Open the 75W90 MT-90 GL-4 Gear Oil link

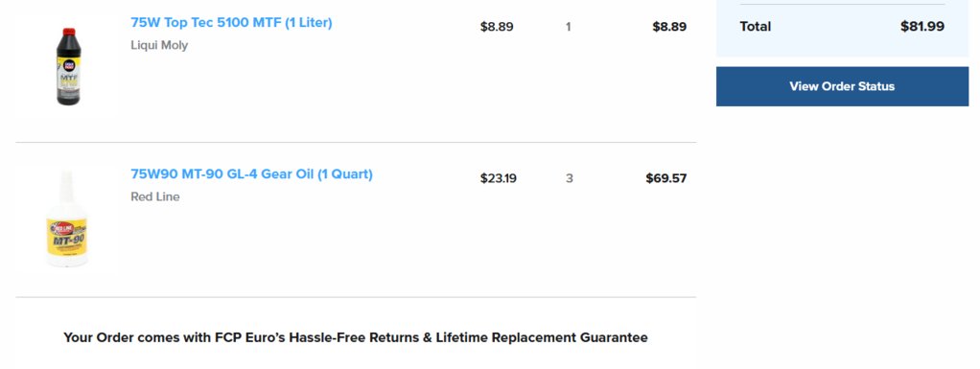pos(251,174)
